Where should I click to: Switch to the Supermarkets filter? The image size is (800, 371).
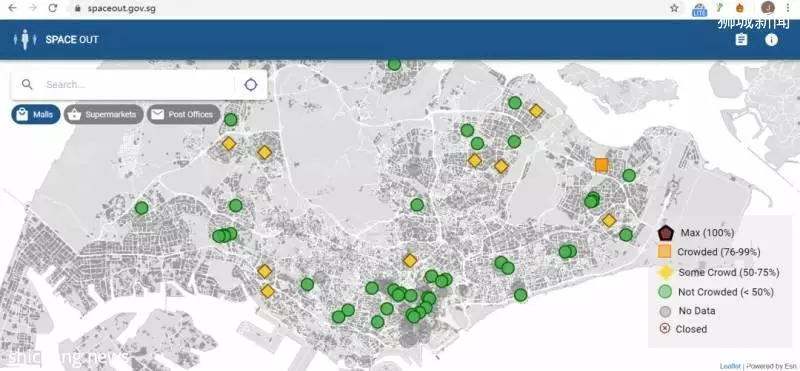tap(104, 114)
